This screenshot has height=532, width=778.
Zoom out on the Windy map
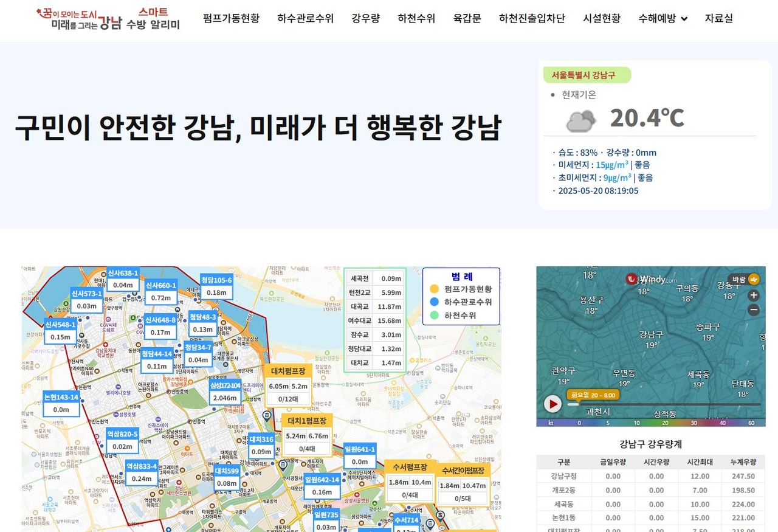pos(754,310)
